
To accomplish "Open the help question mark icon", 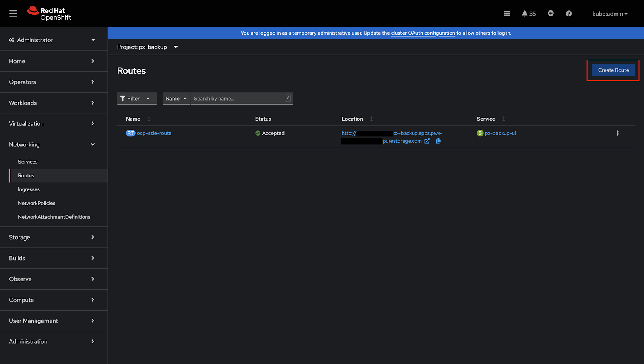I will coord(568,14).
